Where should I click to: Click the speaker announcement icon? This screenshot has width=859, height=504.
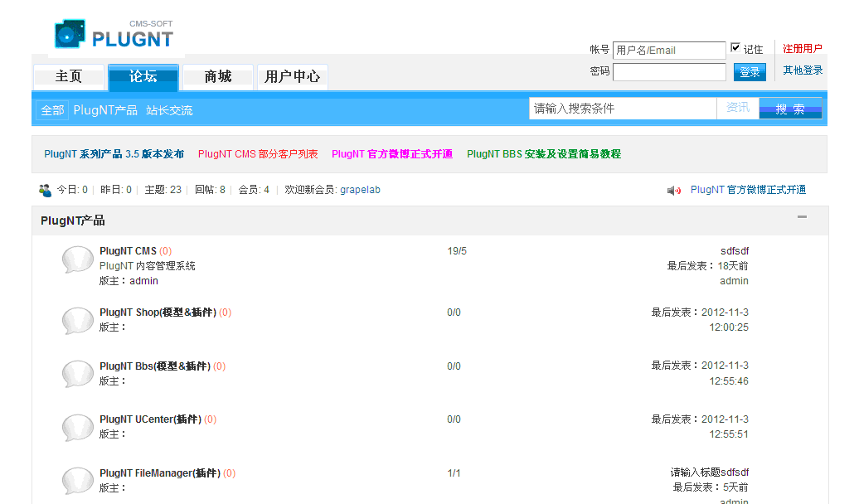pos(673,190)
